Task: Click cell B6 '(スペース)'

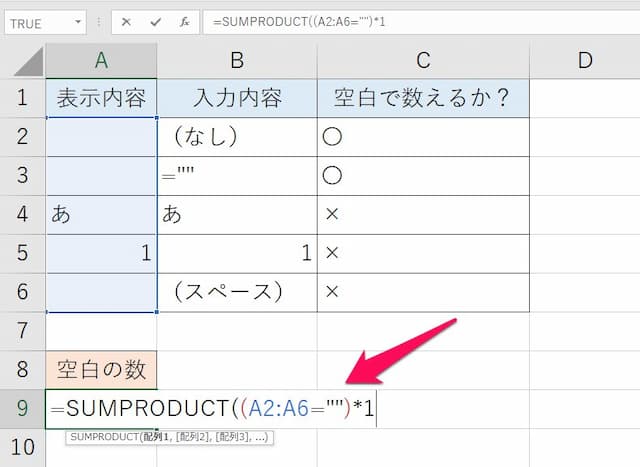Action: click(237, 292)
